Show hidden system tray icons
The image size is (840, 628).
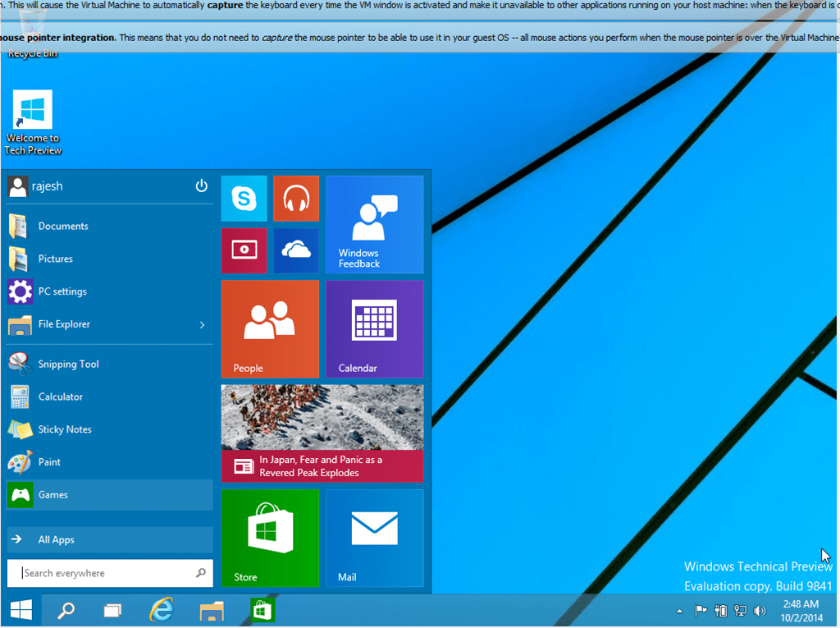click(679, 610)
